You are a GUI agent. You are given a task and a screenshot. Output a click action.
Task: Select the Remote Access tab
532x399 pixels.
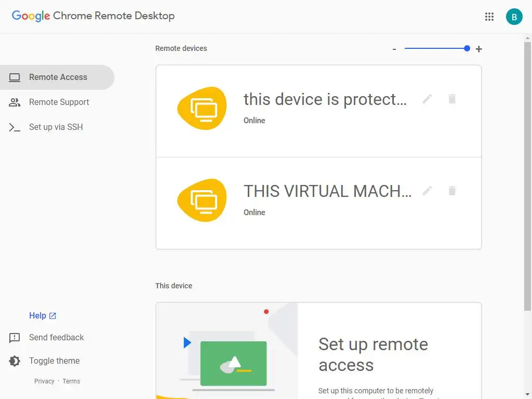[57, 77]
